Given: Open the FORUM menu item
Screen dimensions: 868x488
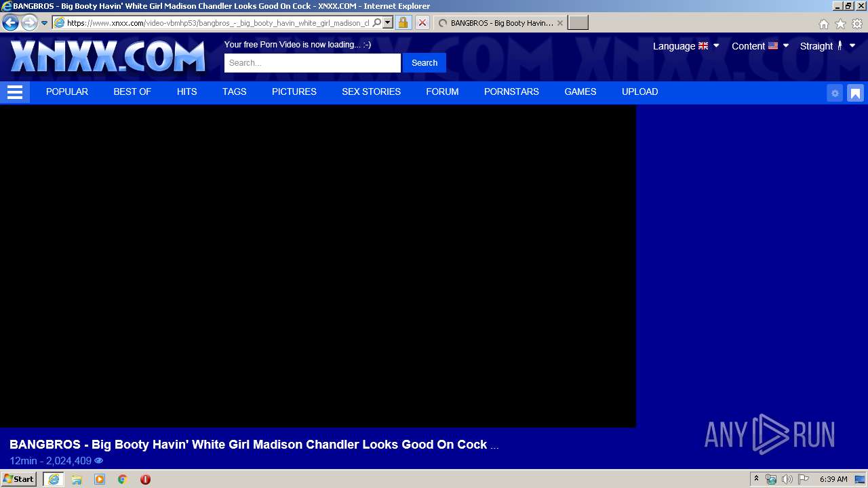Looking at the screenshot, I should tap(442, 92).
